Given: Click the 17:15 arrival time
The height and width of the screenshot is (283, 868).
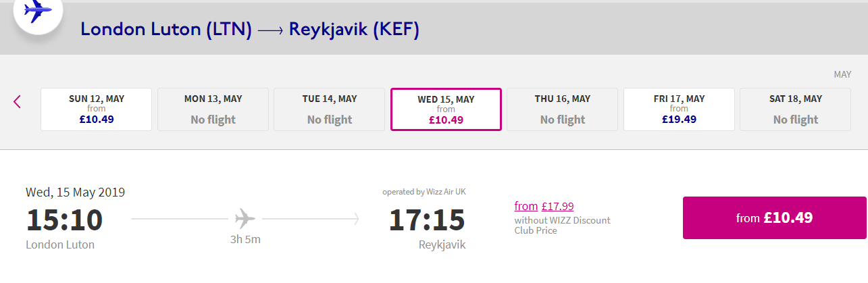Looking at the screenshot, I should point(427,220).
